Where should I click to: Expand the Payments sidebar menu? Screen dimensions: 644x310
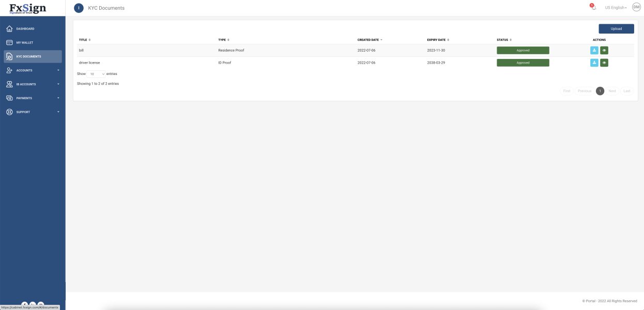(x=33, y=98)
